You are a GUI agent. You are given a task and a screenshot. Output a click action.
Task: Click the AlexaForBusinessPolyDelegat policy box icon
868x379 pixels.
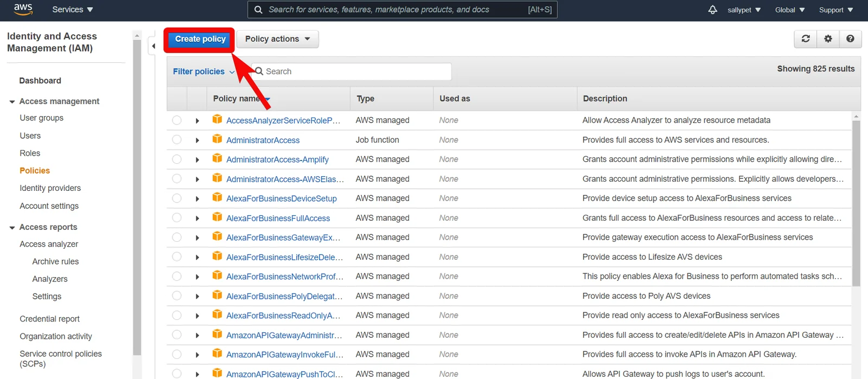217,295
